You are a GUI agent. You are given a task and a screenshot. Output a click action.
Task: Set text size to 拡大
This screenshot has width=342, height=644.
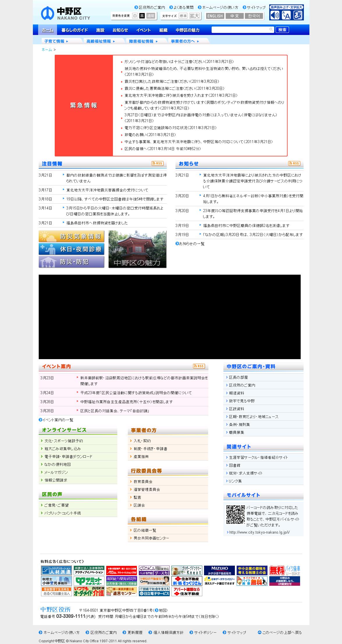[195, 16]
